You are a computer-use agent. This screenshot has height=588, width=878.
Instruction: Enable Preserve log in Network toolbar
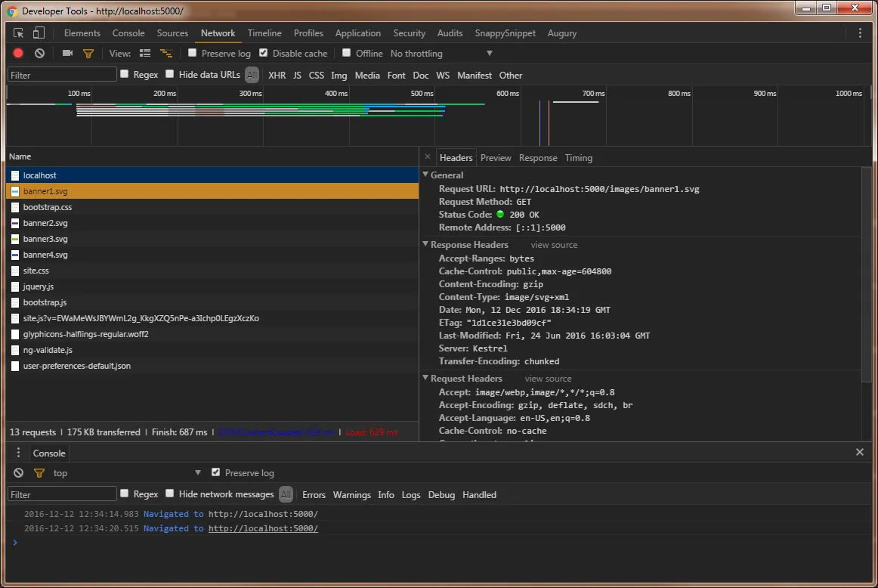click(x=193, y=53)
